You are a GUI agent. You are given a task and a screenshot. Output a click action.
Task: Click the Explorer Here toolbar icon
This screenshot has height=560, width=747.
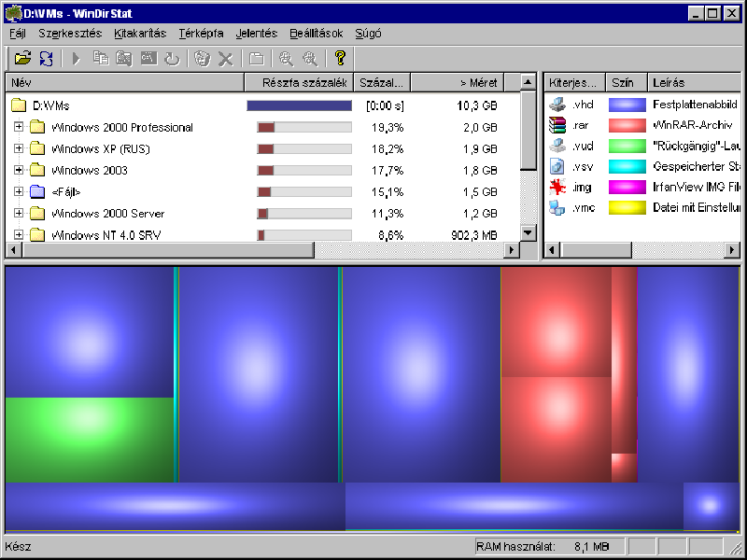click(x=124, y=58)
